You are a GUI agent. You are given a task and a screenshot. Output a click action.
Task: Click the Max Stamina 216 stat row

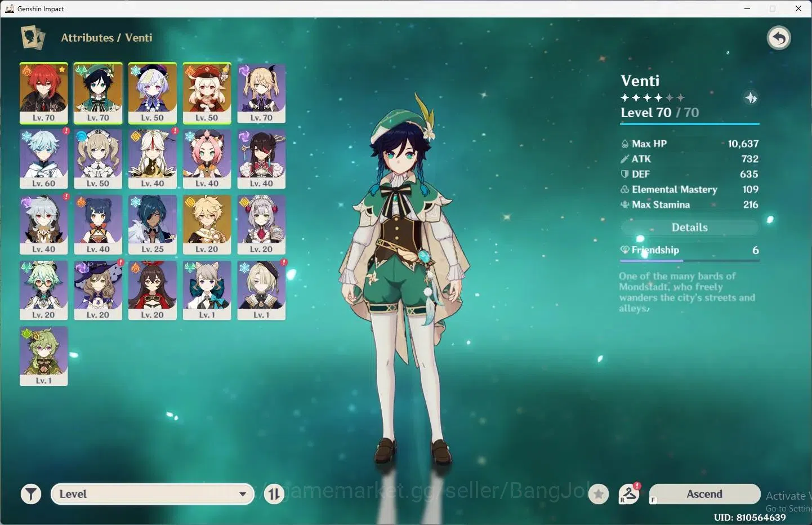(690, 204)
